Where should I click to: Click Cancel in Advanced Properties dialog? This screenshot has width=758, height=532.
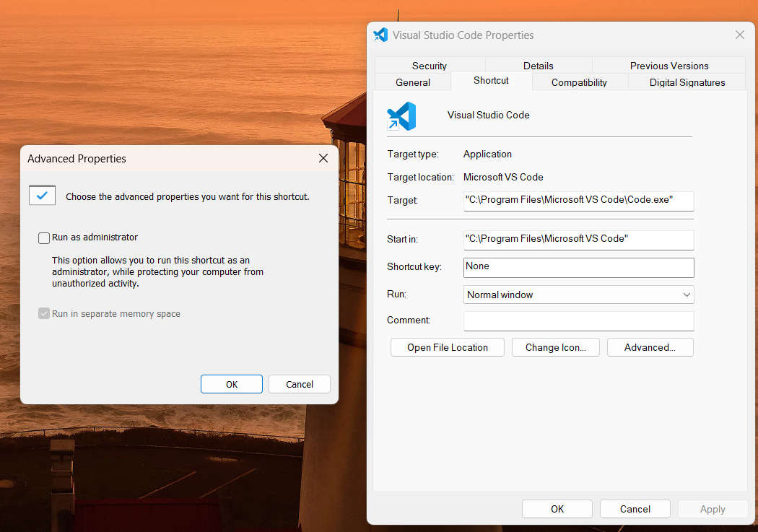300,384
